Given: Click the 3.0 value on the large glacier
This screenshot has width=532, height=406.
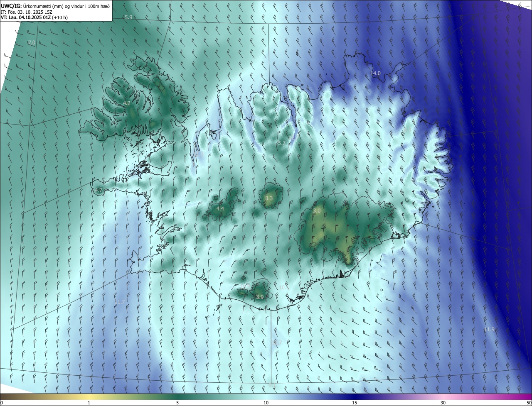Looking at the screenshot, I should [317, 211].
